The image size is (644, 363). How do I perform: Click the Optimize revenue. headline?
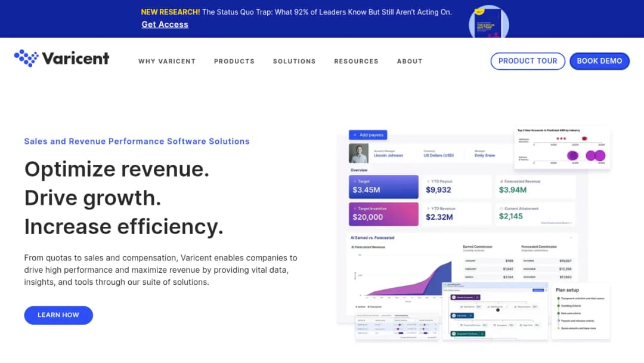point(117,169)
